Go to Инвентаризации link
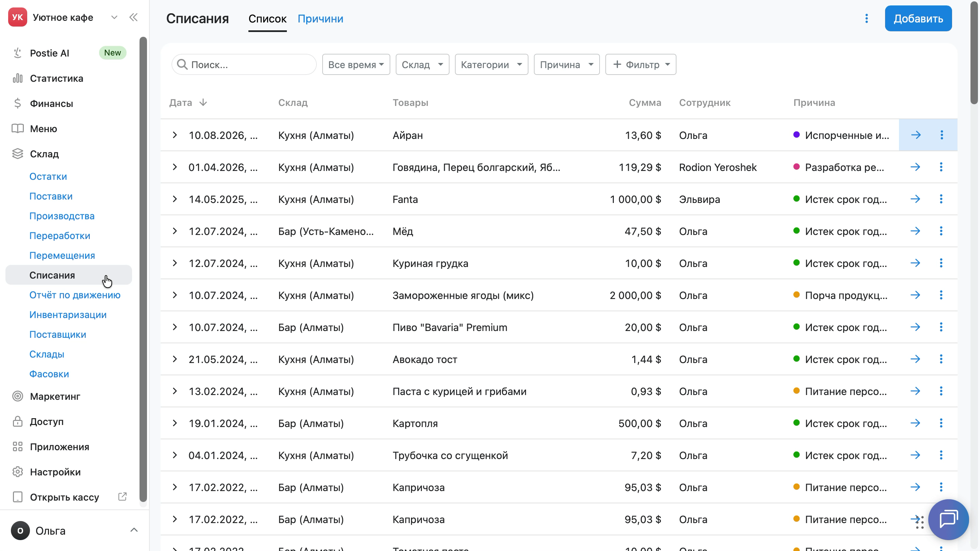This screenshot has width=980, height=551. tap(68, 315)
